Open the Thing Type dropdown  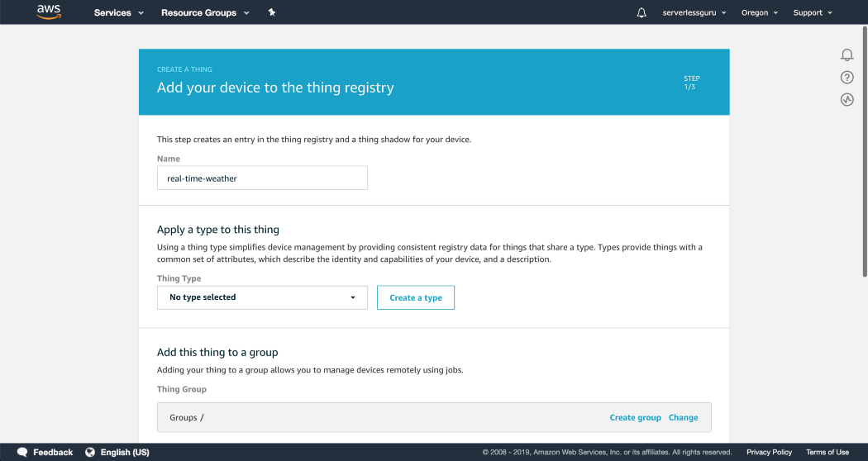[262, 297]
